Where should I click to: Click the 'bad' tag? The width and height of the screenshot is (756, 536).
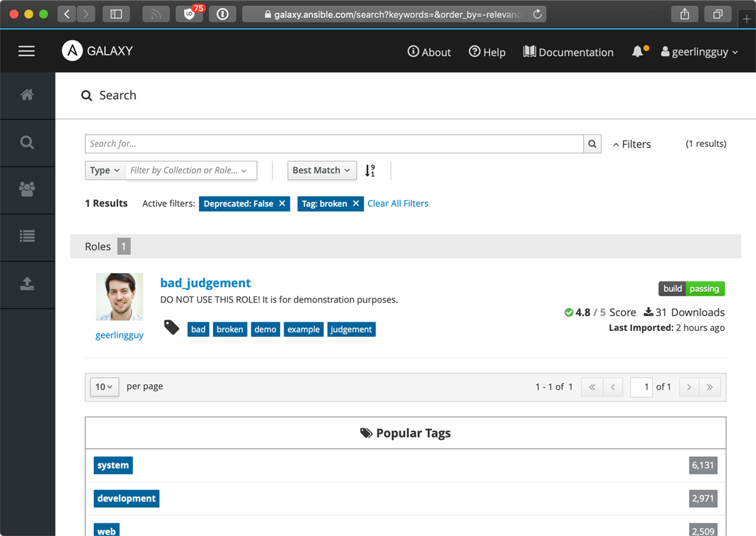[x=198, y=329]
